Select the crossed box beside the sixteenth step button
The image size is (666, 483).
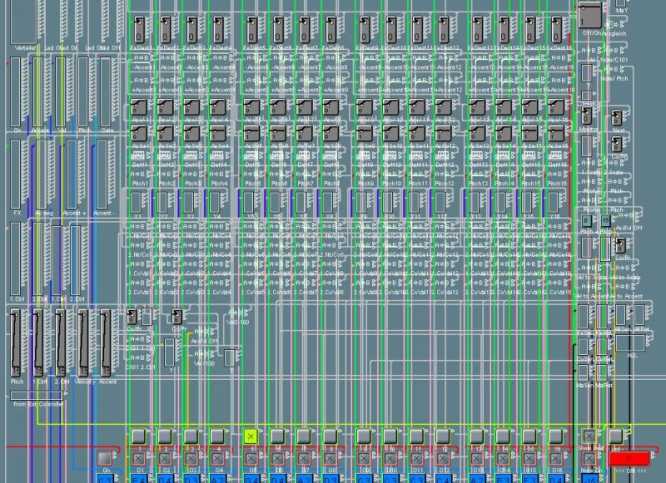(x=589, y=436)
